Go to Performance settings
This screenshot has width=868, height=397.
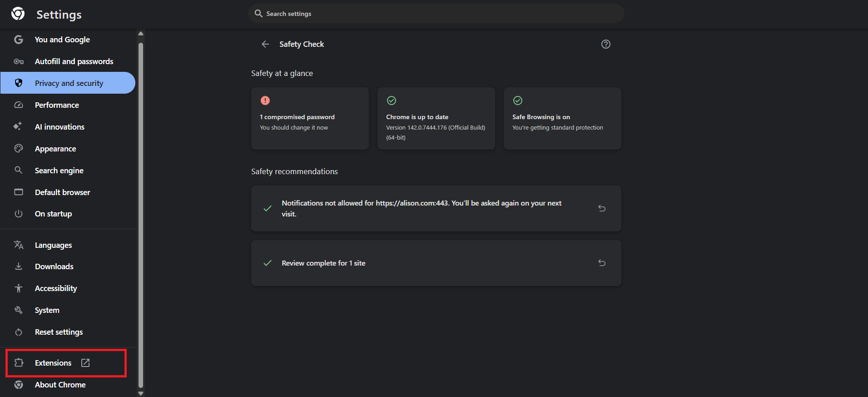click(57, 105)
